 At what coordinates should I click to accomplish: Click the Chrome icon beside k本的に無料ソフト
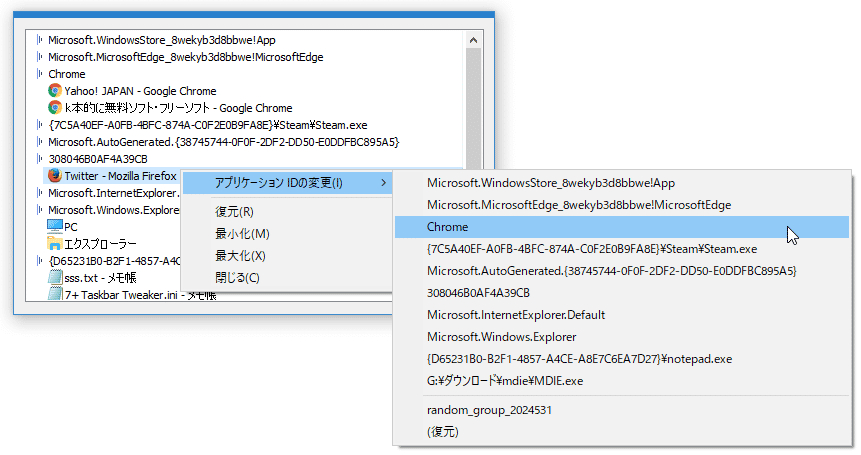54,108
